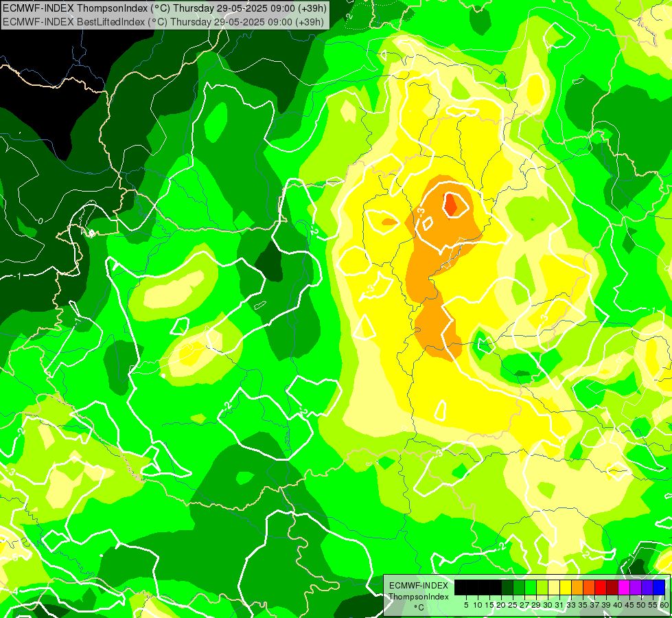672x618 pixels.
Task: Click the indigo 50–55 legend swatch
Action: coord(647,587)
